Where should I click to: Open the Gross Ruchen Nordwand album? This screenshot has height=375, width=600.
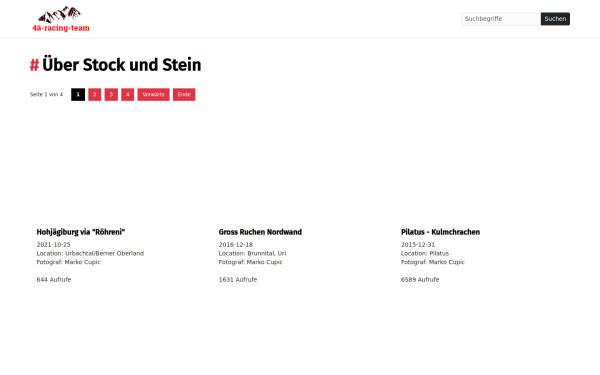pos(260,232)
